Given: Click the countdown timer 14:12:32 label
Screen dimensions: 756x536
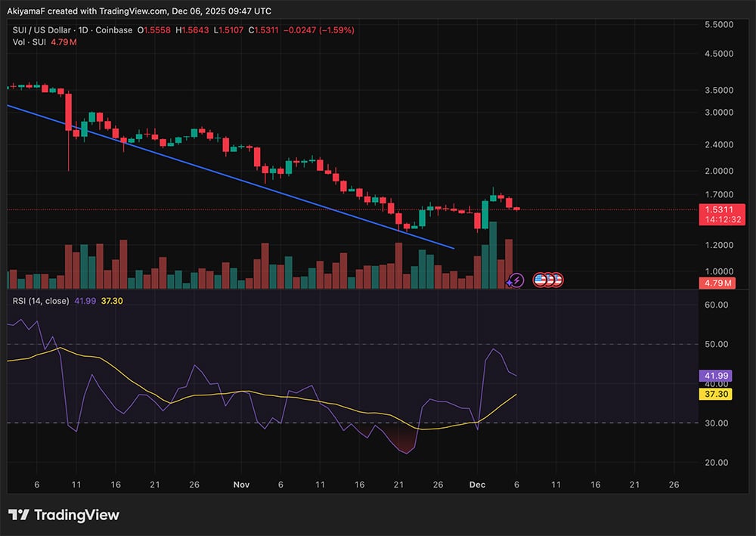Looking at the screenshot, I should click(717, 219).
